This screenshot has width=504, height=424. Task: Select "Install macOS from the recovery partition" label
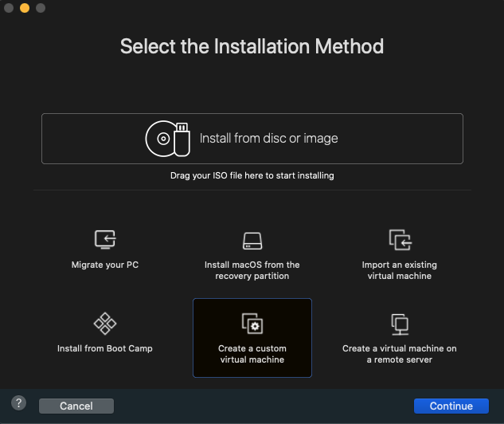tap(252, 270)
